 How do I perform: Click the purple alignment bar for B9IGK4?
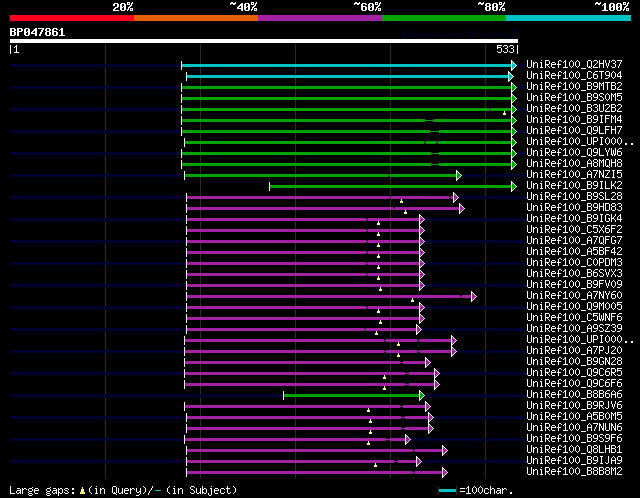(303, 220)
